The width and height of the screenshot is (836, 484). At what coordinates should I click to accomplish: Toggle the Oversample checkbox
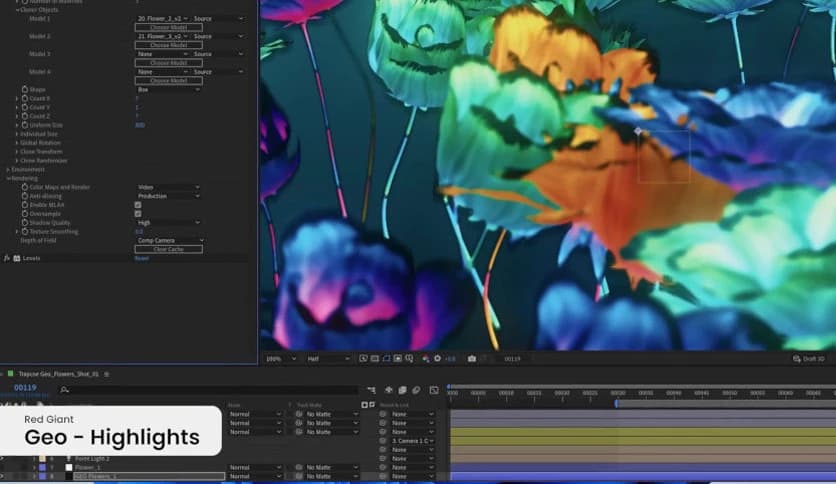pos(138,214)
